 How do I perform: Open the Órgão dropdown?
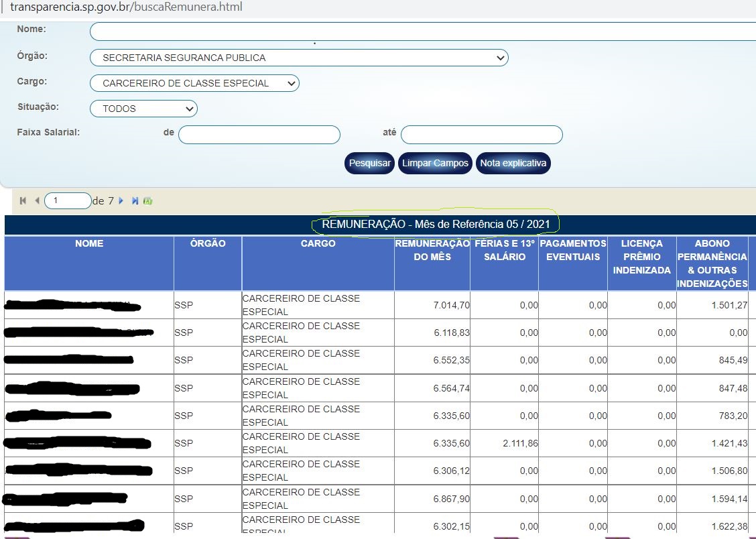click(x=299, y=58)
